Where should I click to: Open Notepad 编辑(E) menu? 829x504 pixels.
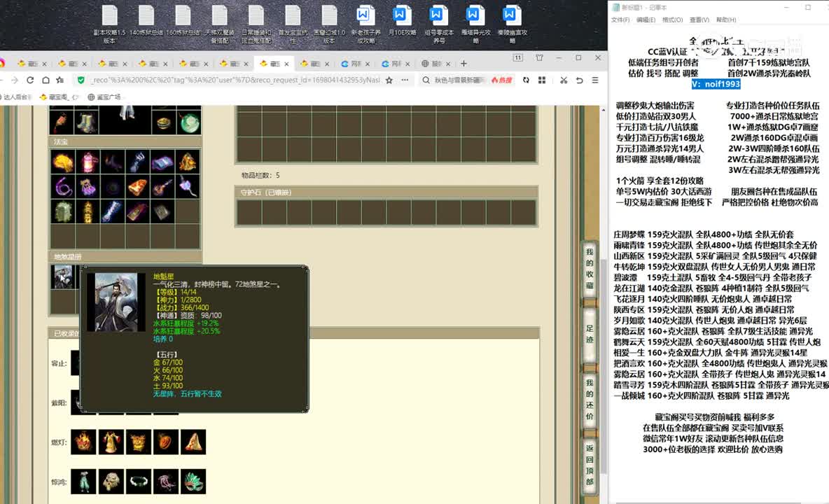[646, 20]
